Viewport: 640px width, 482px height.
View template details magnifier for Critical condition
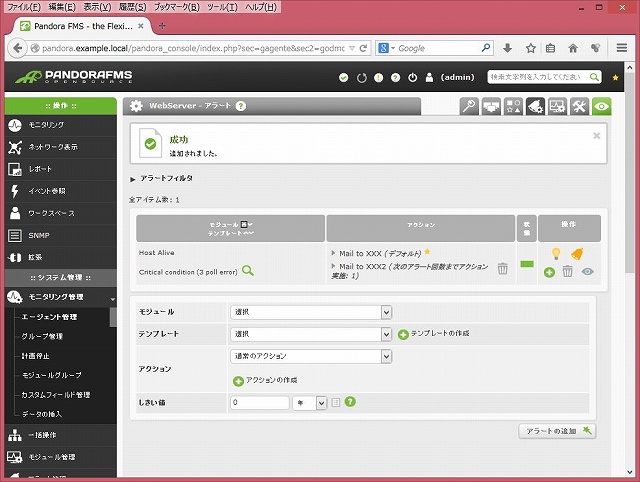[x=248, y=271]
